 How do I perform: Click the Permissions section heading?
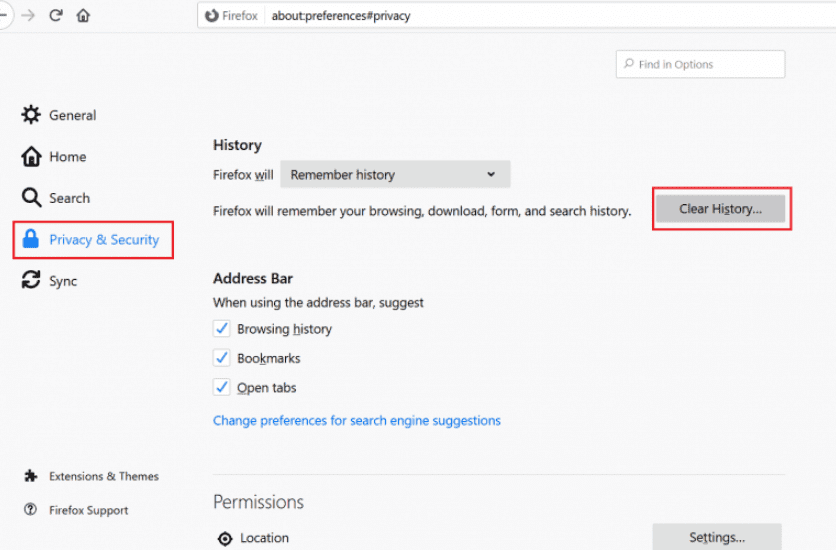[x=259, y=502]
